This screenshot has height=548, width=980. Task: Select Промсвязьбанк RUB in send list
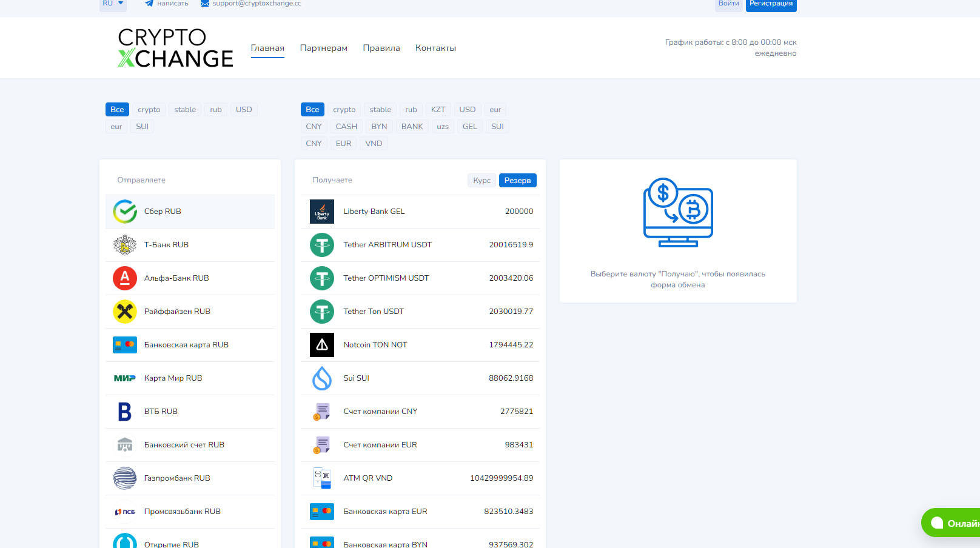(190, 512)
